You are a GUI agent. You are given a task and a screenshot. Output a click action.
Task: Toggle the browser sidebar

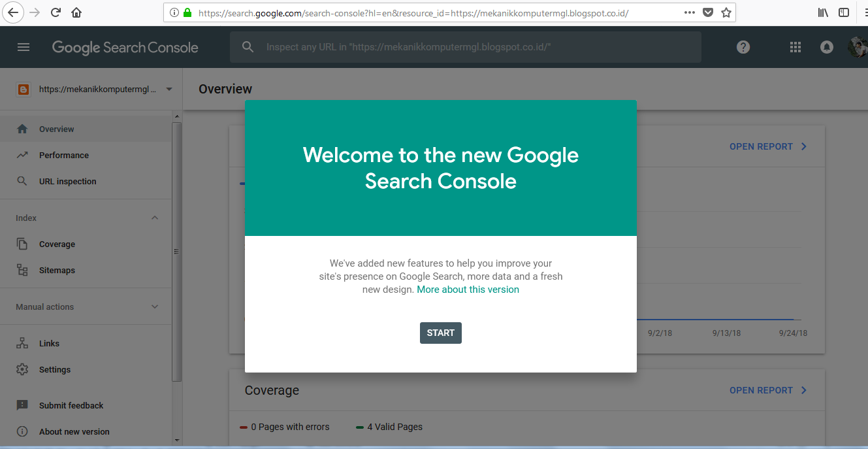point(844,12)
